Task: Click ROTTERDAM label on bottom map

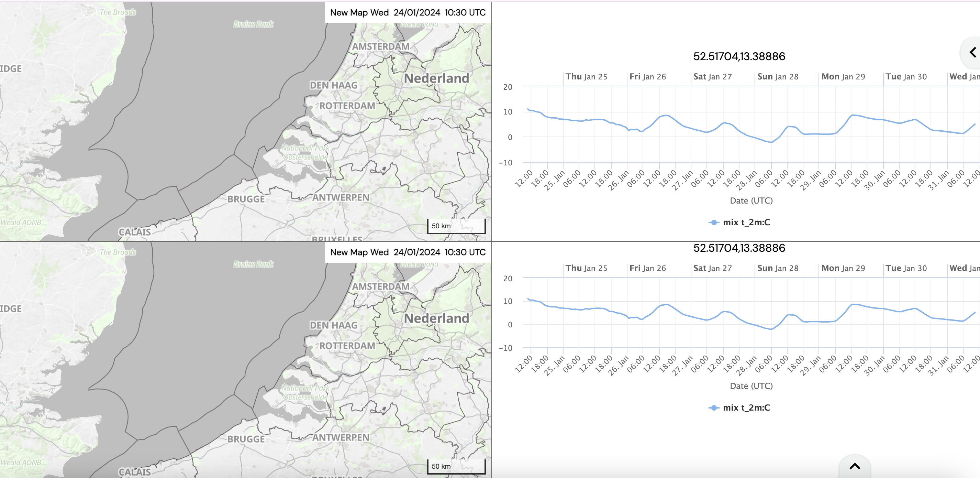Action: point(347,346)
